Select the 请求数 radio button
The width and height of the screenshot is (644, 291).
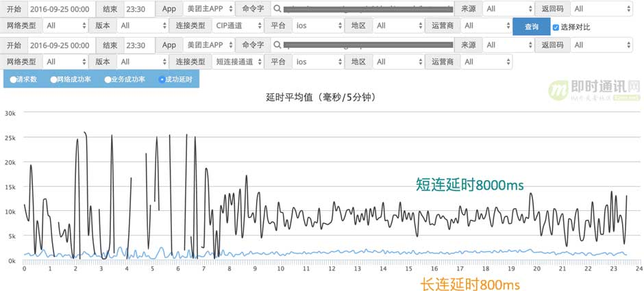click(x=13, y=79)
